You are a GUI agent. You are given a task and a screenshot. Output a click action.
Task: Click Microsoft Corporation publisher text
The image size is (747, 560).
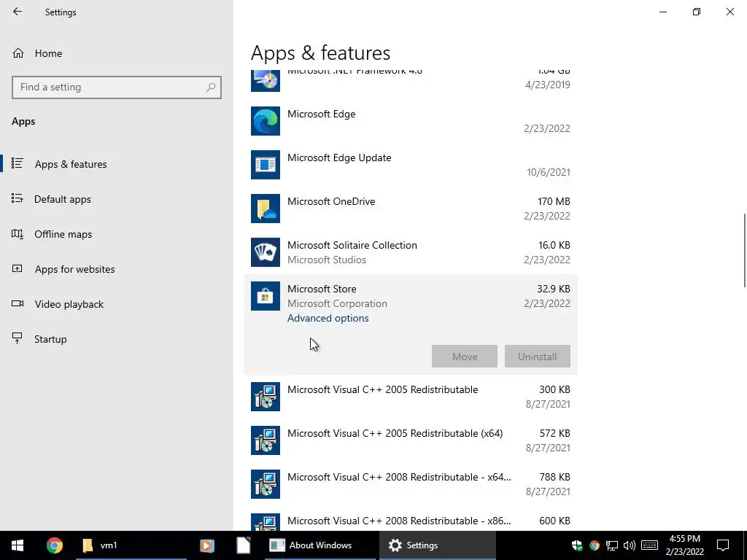[x=337, y=304]
